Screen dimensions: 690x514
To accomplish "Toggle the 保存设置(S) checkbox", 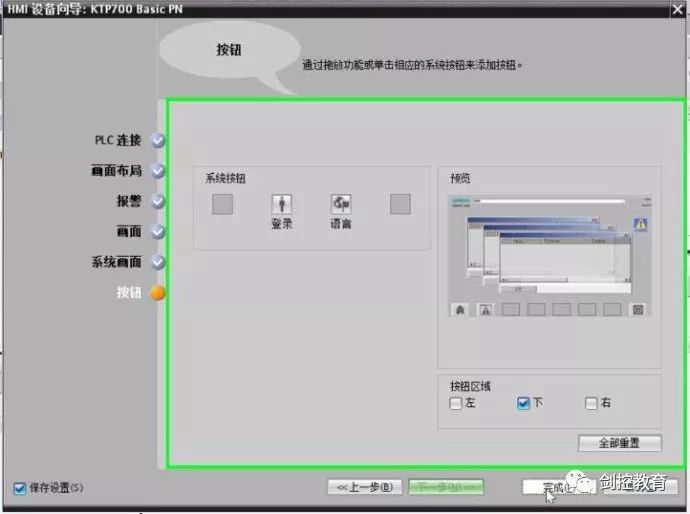I will click(20, 488).
